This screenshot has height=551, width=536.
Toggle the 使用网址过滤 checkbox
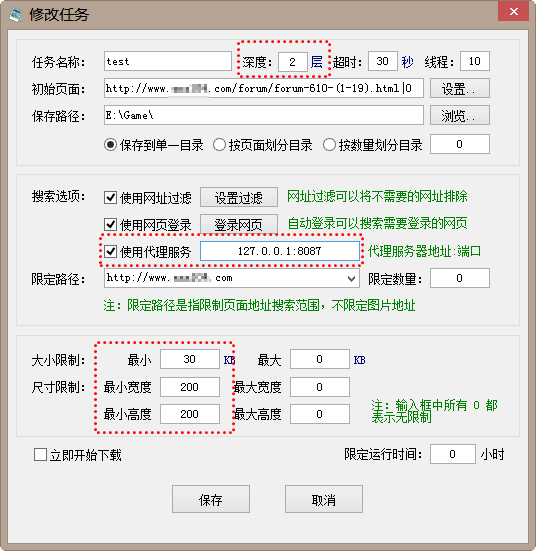tap(148, 198)
